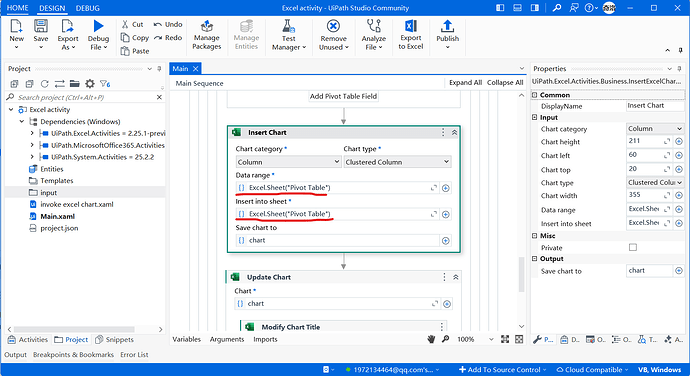The image size is (690, 376).
Task: Refresh the project panel
Action: point(44,84)
